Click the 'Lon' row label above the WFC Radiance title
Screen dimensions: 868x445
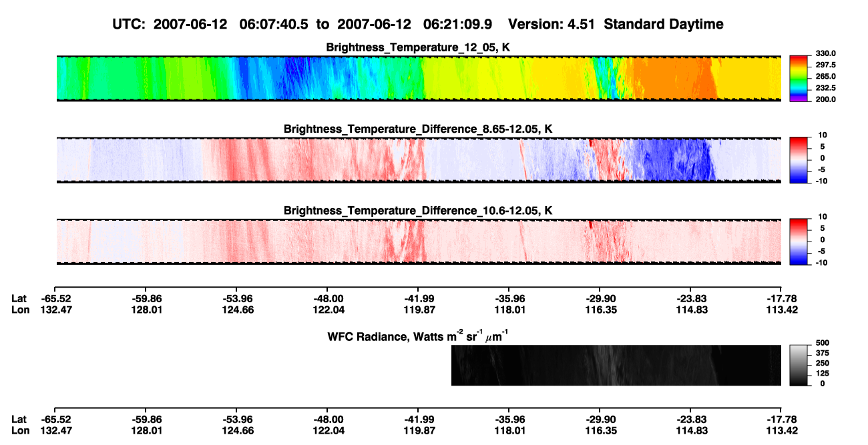(20, 310)
